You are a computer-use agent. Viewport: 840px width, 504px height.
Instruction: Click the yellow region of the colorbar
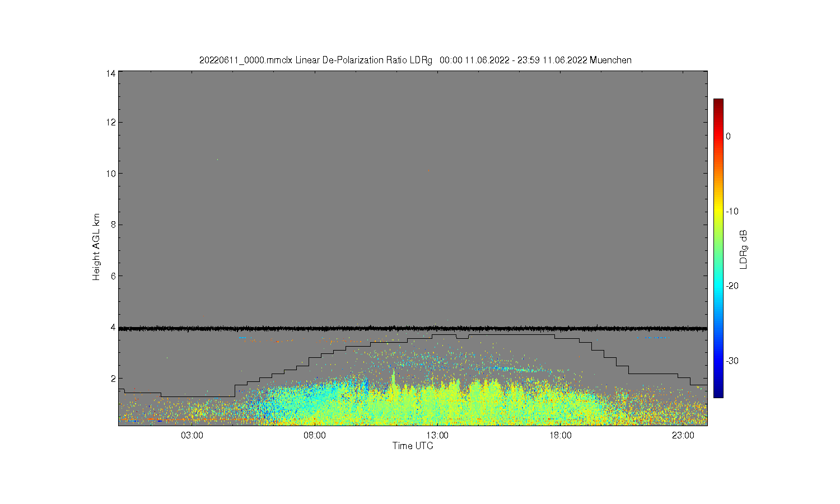[x=718, y=211]
